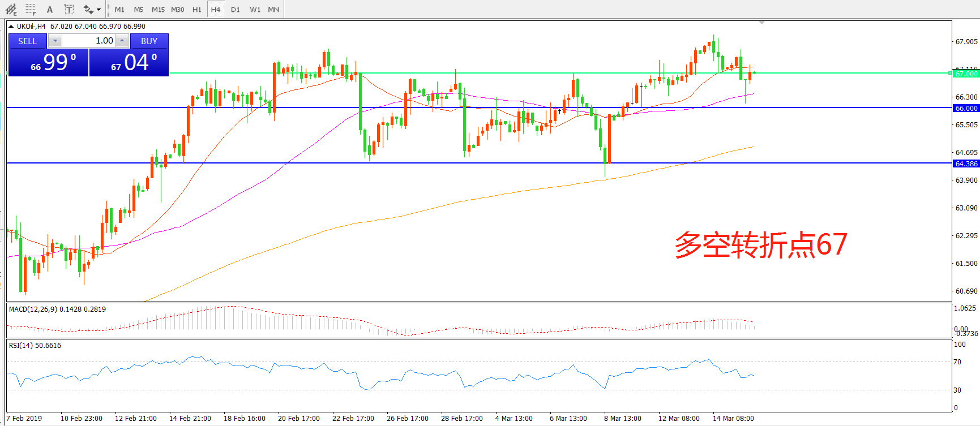Click the chart shift triangle marker
This screenshot has width=980, height=426.
tap(762, 23)
